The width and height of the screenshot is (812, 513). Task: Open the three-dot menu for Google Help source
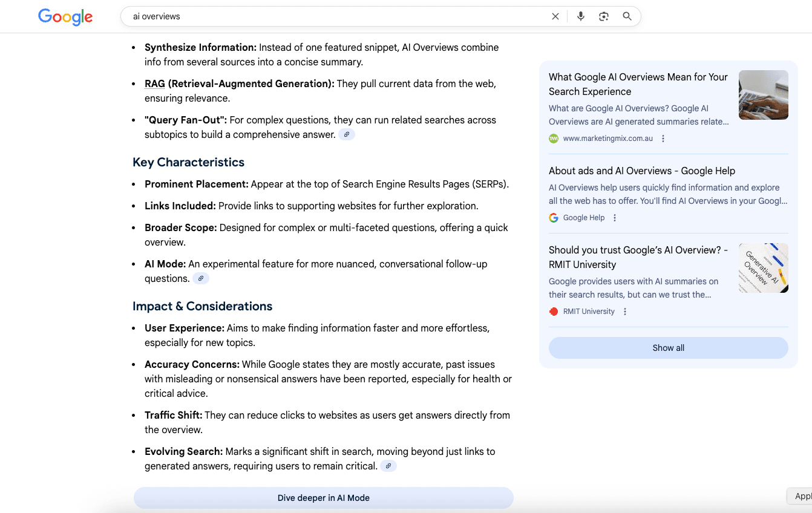tap(615, 217)
